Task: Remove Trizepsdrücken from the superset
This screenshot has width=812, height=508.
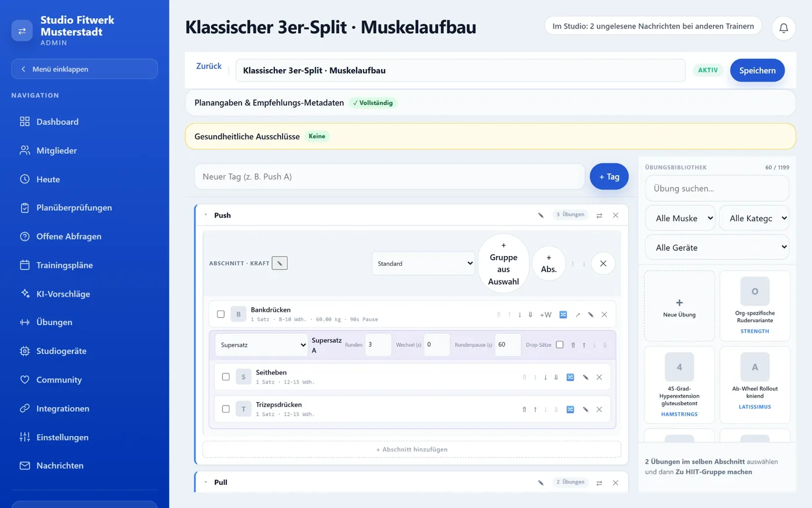Action: pos(599,409)
